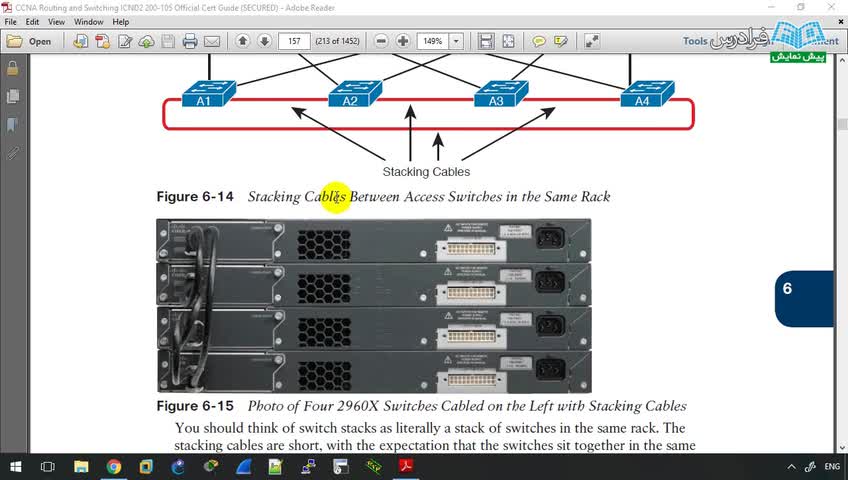Print the document with the printer icon
The height and width of the screenshot is (480, 848).
[190, 41]
